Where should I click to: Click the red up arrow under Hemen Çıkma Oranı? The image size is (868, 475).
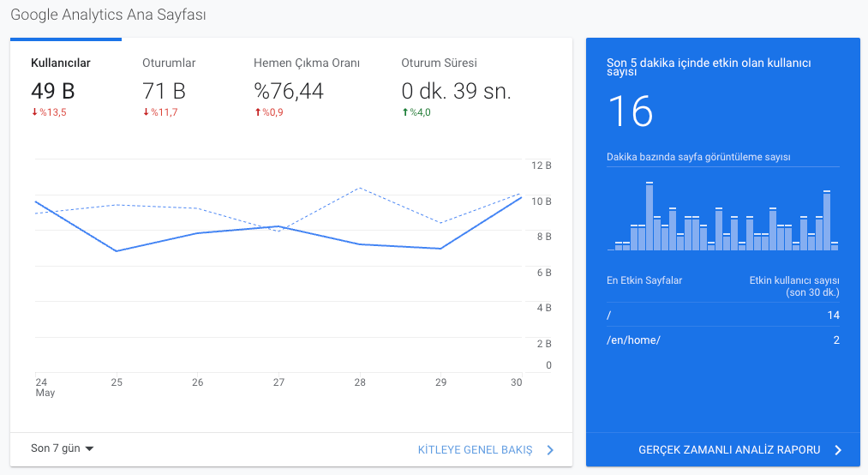pyautogui.click(x=257, y=112)
